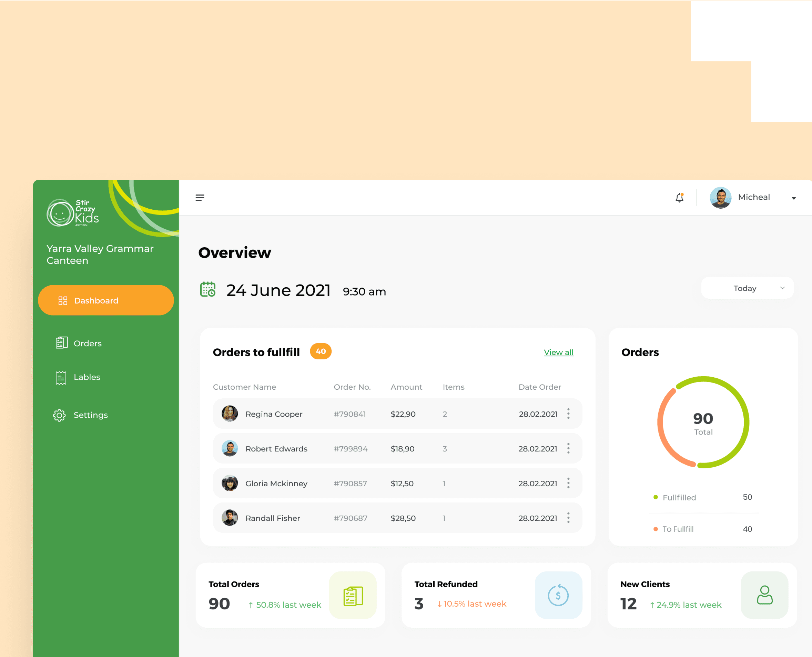
Task: Open options menu for Regina Cooper's order
Action: 568,414
